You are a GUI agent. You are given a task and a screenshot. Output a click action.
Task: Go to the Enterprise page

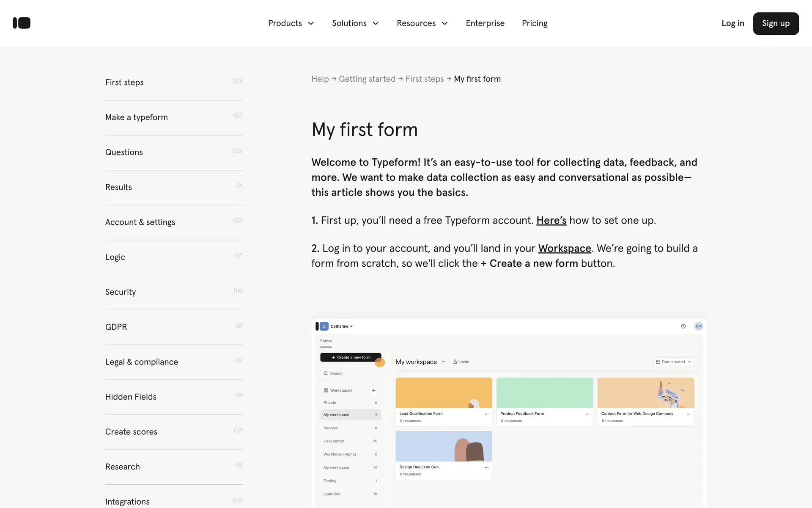[485, 23]
